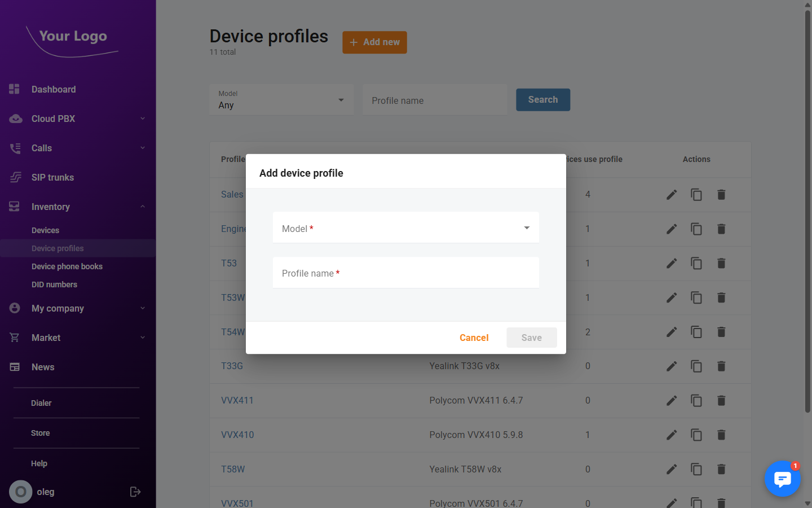Collapse the Inventory section
Screen dimensions: 812x508
pyautogui.click(x=142, y=207)
